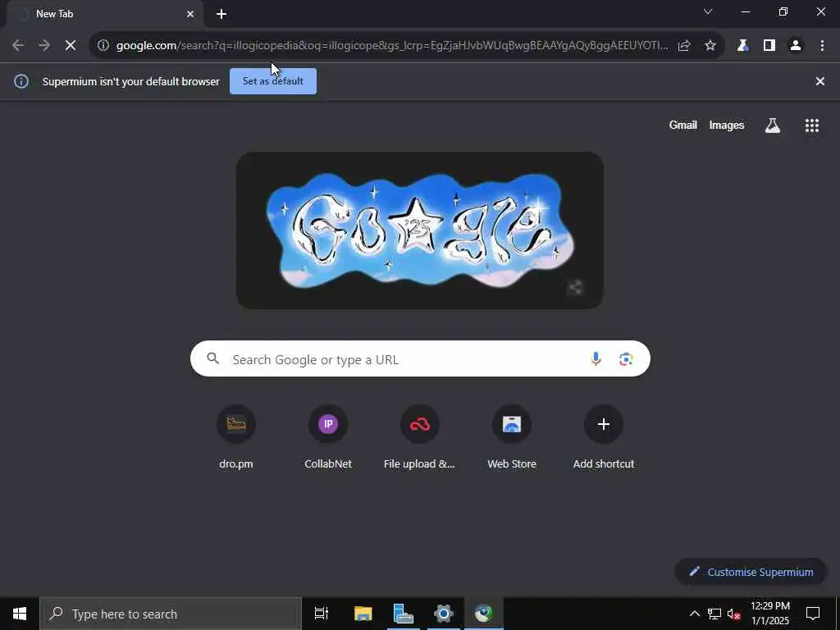Select the New Tab tab
Screen dimensions: 840x630
(x=105, y=14)
